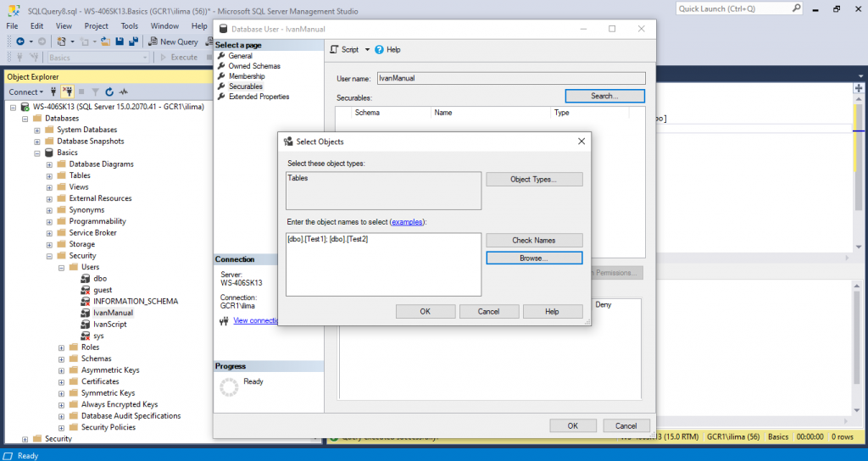Viewport: 868px width, 461px height.
Task: Select the INFORMATION_SCHEMA user in tree
Action: click(136, 302)
